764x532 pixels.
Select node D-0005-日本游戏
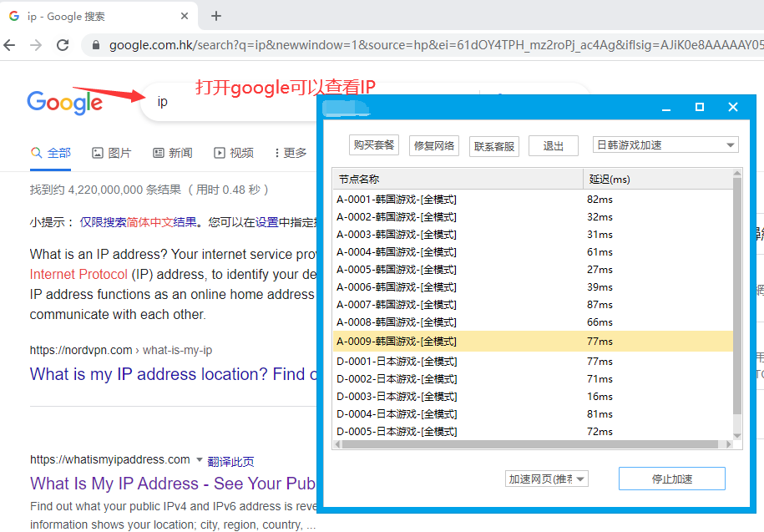533,432
